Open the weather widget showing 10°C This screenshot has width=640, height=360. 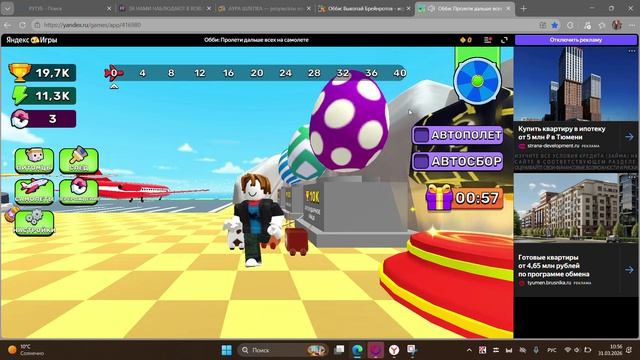click(26, 350)
